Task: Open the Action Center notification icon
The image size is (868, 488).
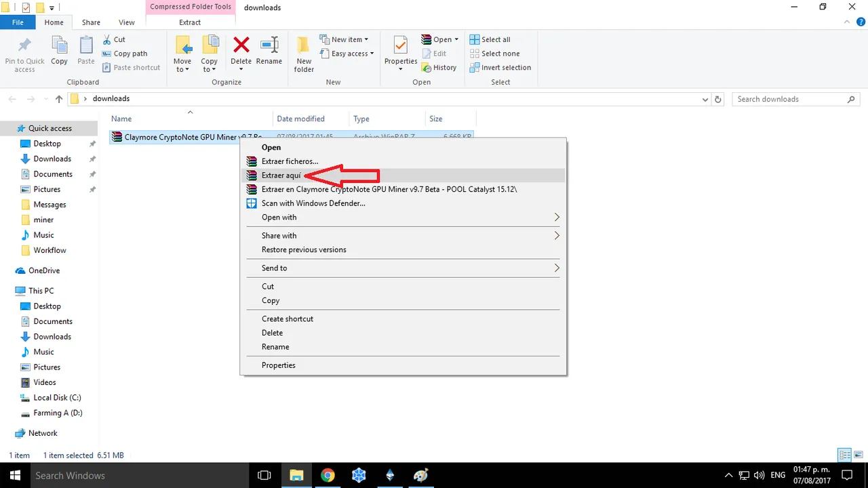Action: click(846, 475)
